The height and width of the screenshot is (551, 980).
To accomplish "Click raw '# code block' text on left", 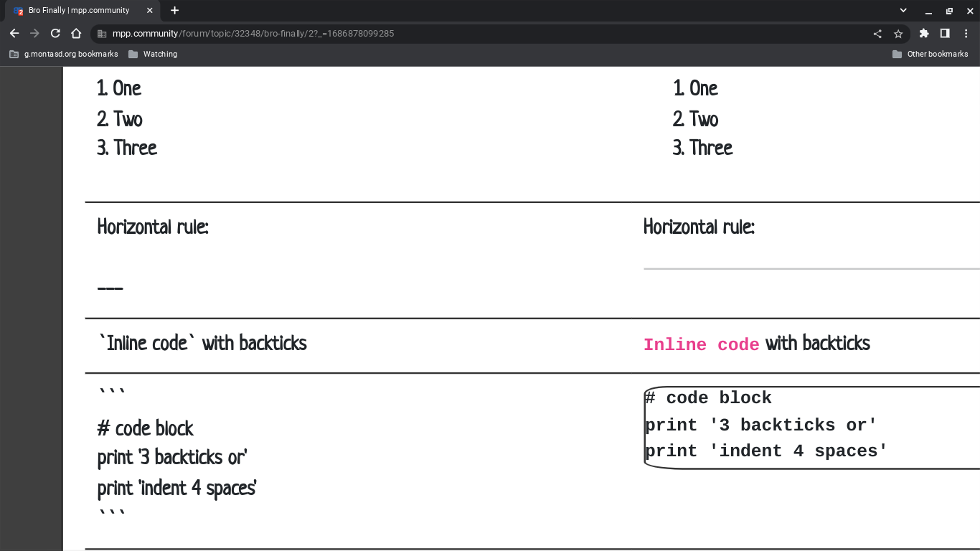I will [x=146, y=429].
